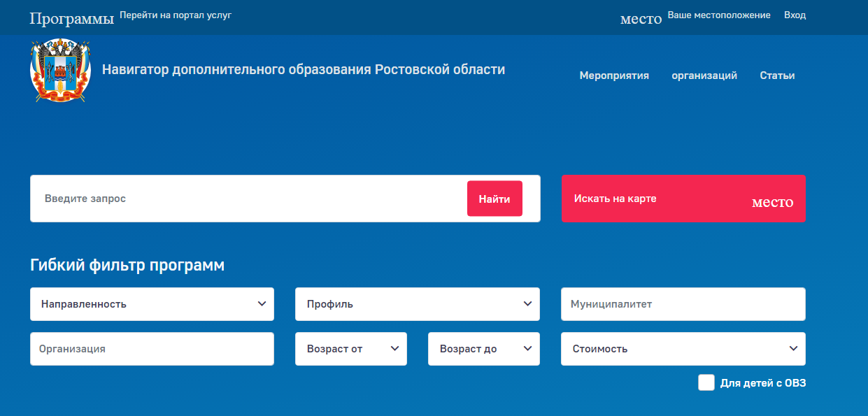This screenshot has width=868, height=416.
Task: Open the 'Возраст до' dropdown
Action: [484, 349]
